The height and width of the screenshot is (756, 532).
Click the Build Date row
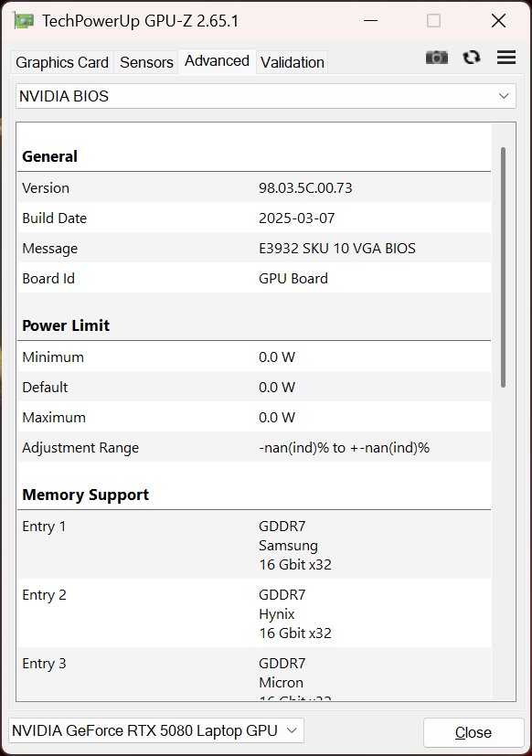point(254,218)
